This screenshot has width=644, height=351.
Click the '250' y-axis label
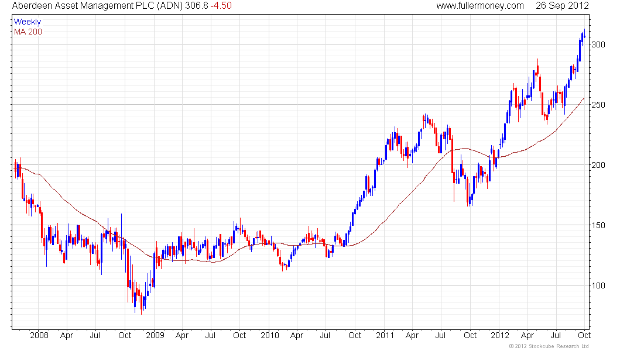pyautogui.click(x=598, y=105)
